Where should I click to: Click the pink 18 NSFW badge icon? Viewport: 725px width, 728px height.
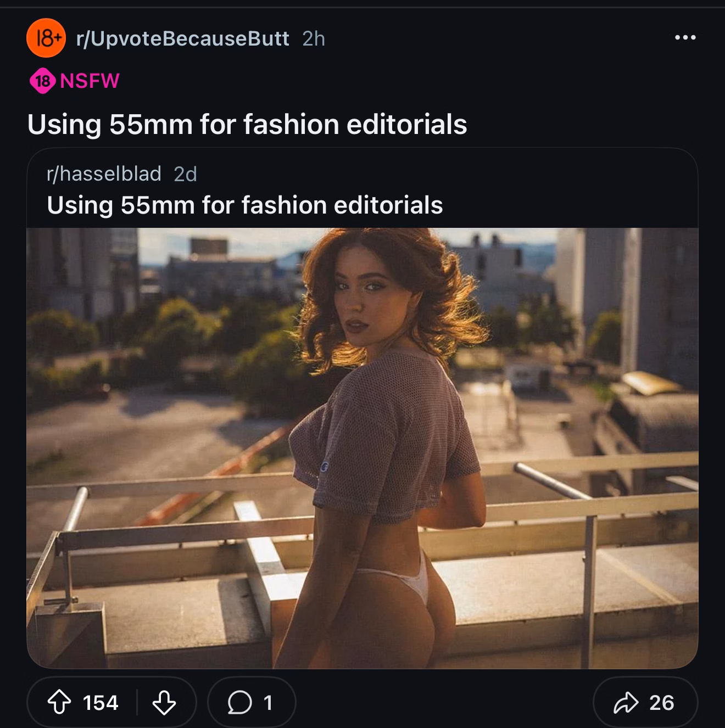42,81
